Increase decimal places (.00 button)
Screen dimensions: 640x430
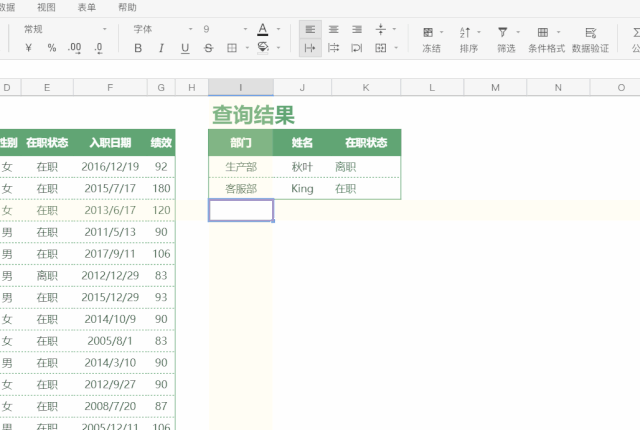point(75,48)
